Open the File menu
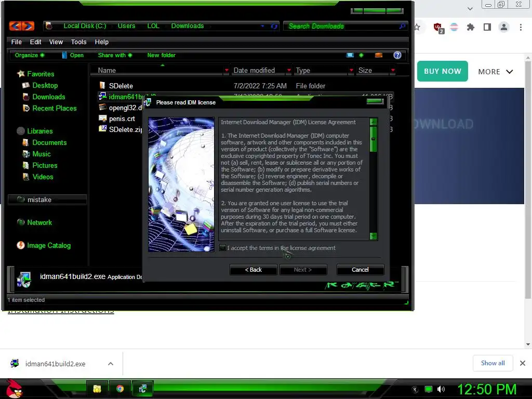Viewport: 532px width, 399px height. pos(16,42)
